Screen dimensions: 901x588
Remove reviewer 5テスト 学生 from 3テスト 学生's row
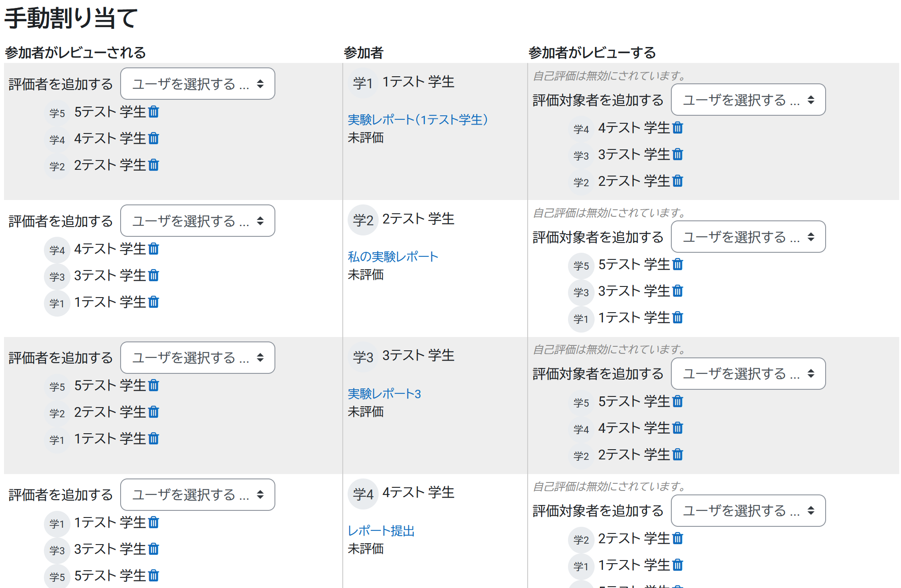pyautogui.click(x=153, y=385)
